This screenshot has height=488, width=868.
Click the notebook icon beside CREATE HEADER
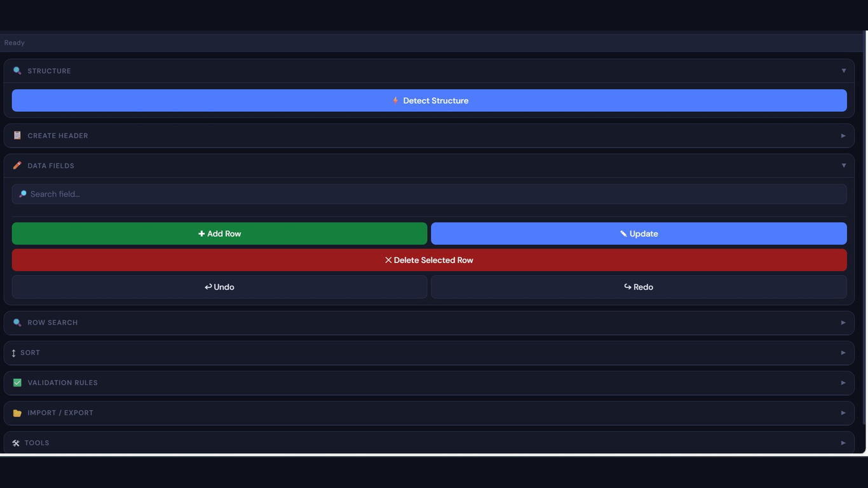click(x=17, y=135)
